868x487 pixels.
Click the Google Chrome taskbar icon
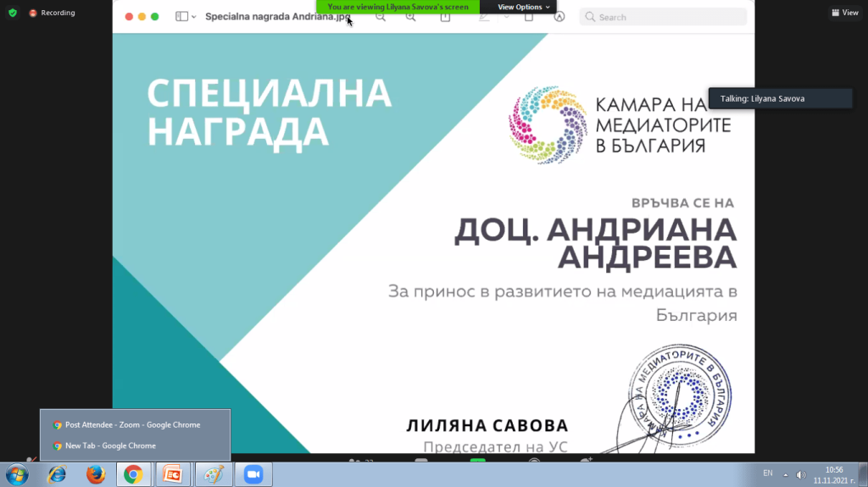(x=133, y=475)
